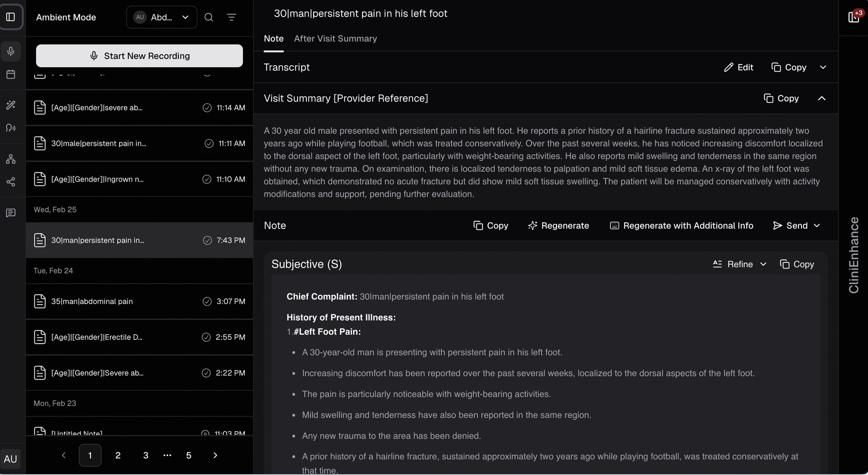
Task: Open the magic wand tool in sidebar
Action: [11, 105]
